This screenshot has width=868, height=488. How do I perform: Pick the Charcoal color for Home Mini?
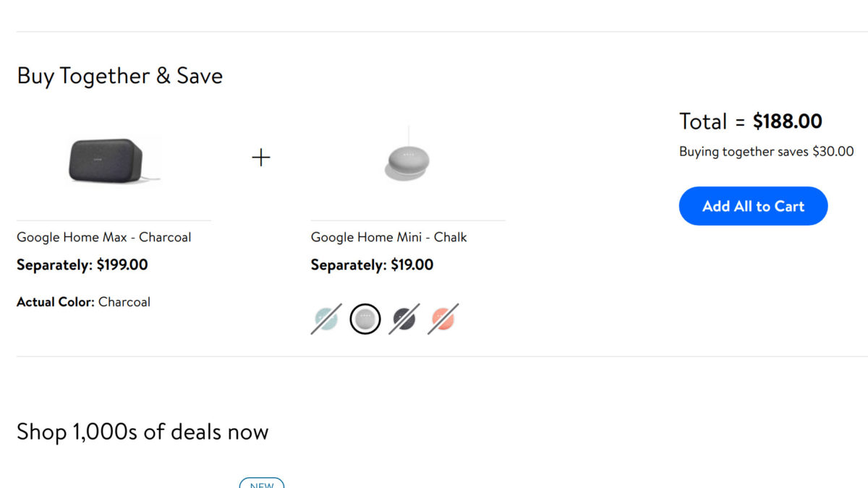404,318
